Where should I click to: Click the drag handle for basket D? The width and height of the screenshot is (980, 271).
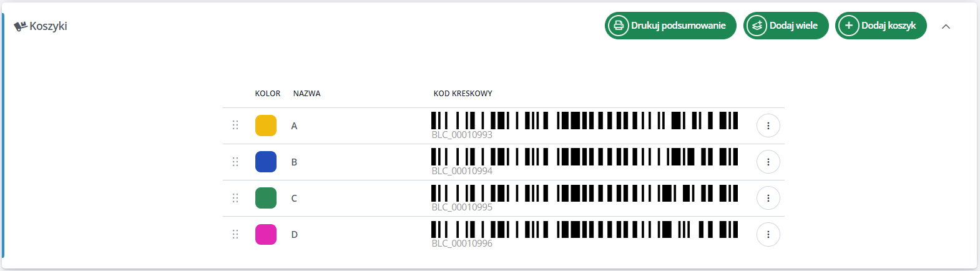[x=235, y=234]
